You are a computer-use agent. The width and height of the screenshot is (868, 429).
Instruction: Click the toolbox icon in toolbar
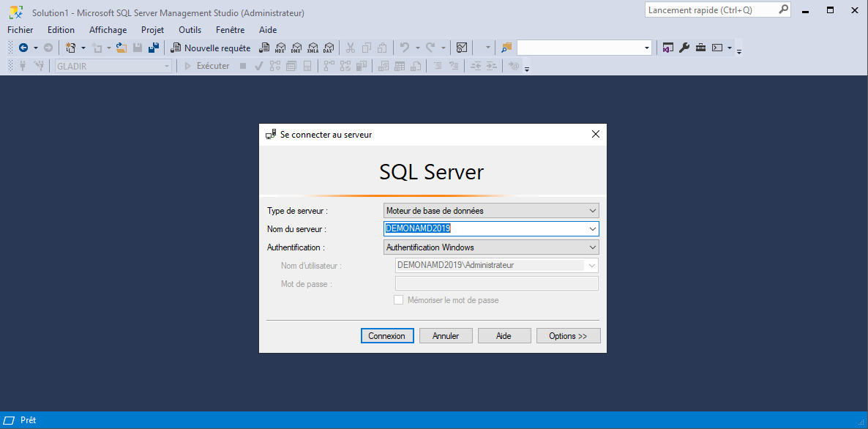tap(700, 48)
